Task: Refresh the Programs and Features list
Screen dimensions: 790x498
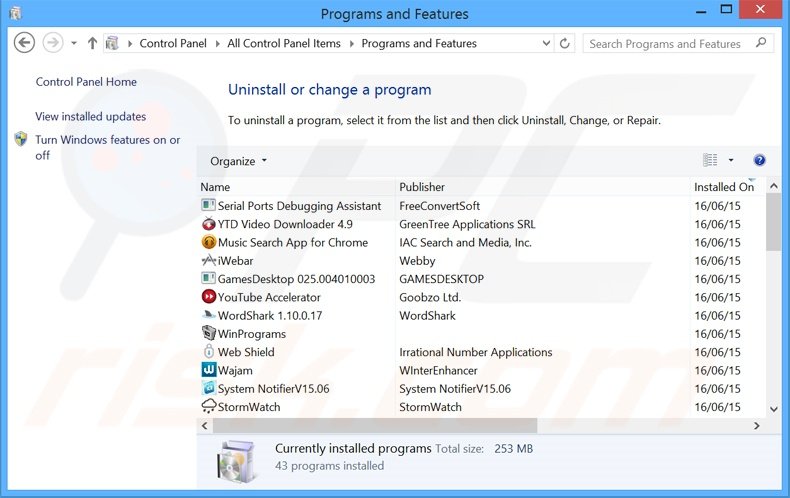Action: tap(565, 43)
